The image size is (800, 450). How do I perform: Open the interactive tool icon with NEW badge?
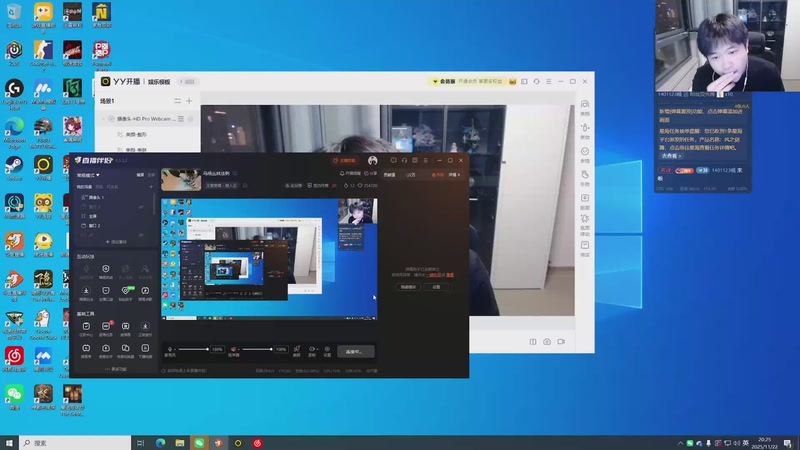tap(126, 292)
